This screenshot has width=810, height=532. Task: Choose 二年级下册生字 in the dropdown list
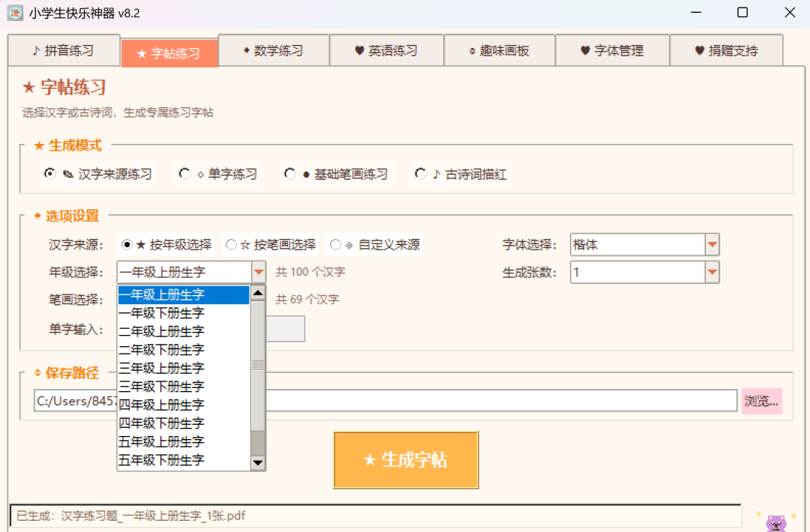184,350
